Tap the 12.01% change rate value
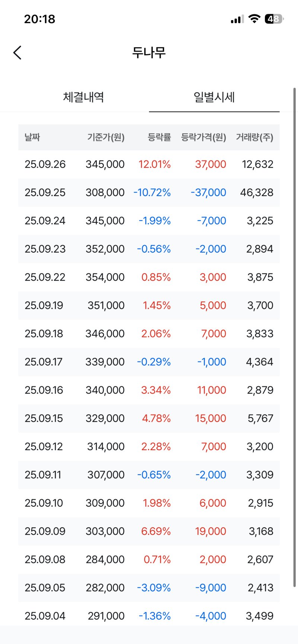This screenshot has width=298, height=644. [155, 164]
